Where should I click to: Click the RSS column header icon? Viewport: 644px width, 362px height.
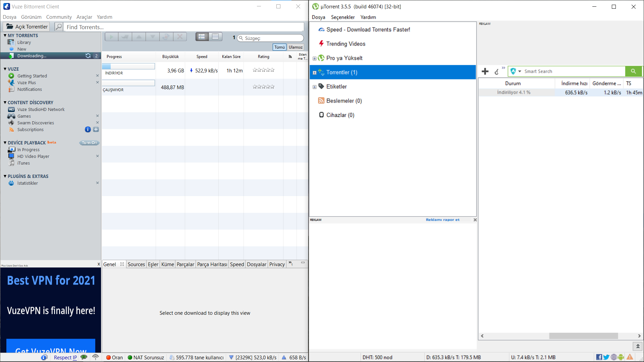tap(290, 57)
